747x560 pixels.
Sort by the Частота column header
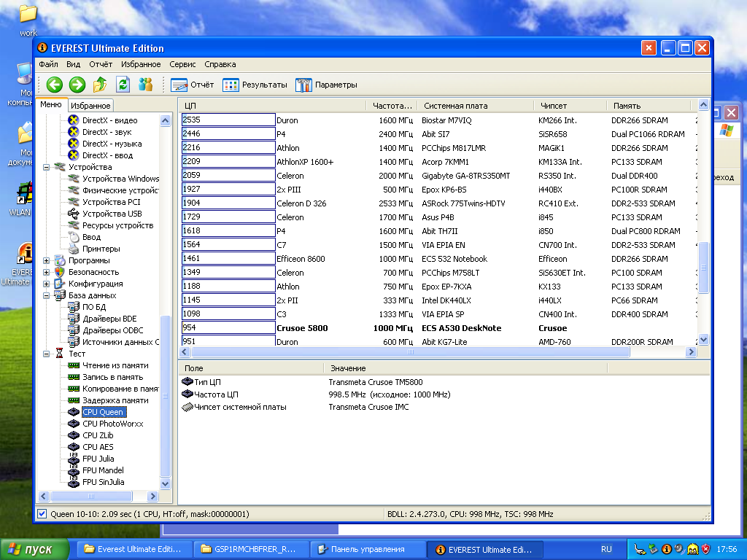[x=392, y=106]
